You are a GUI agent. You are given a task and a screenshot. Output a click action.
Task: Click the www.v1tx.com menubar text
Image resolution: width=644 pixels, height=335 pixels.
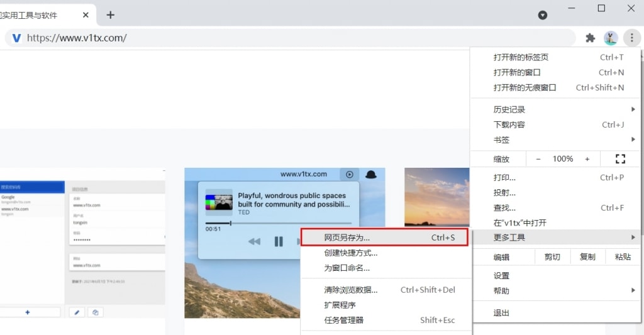304,174
